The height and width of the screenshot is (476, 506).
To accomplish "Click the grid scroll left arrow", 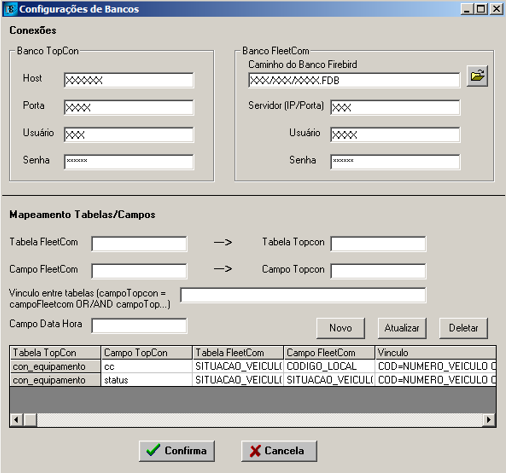I will 16,420.
